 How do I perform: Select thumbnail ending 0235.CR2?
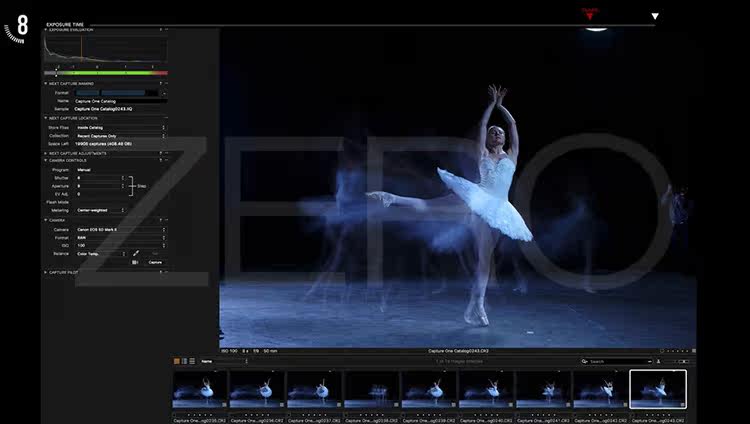[200, 390]
